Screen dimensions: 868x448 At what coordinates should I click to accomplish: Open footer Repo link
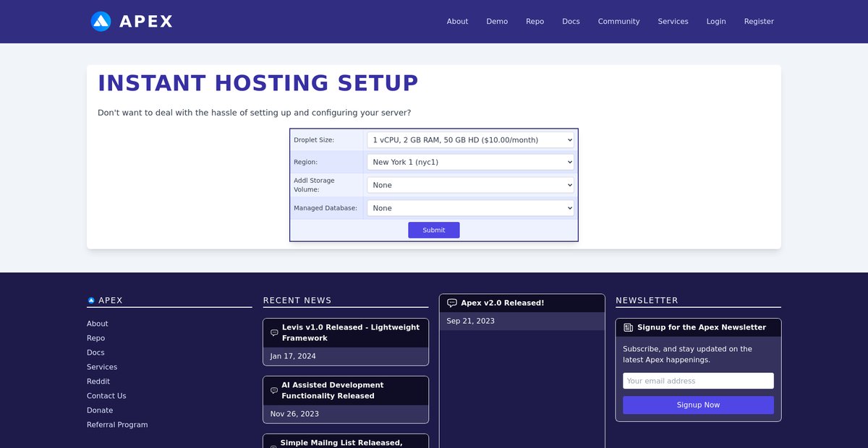pos(95,338)
